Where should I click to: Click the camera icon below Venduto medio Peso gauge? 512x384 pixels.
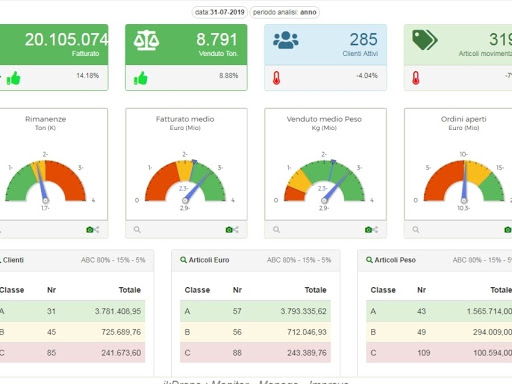click(368, 230)
